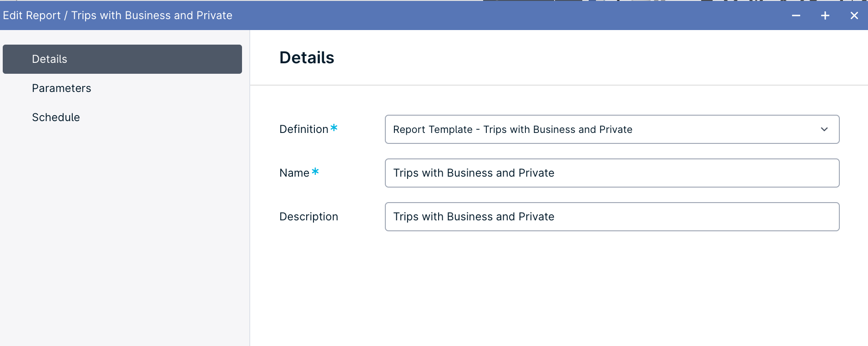Click the Edit Report title bar text
This screenshot has height=346, width=868.
[x=117, y=15]
